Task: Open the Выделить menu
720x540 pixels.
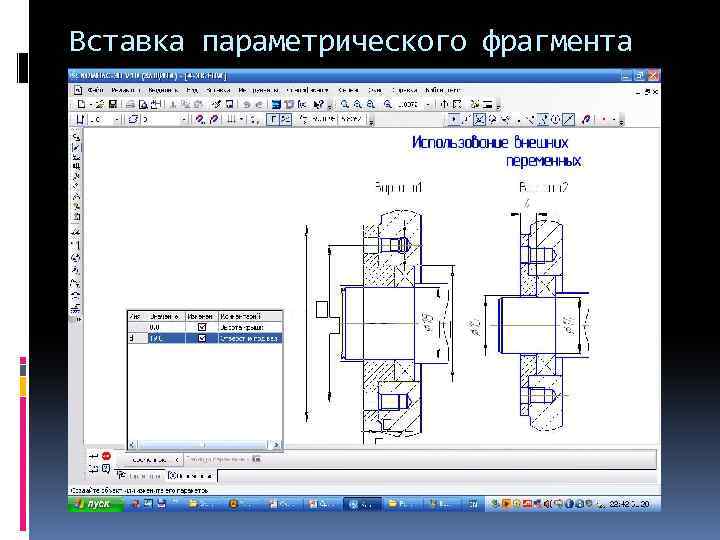Action: [x=163, y=90]
